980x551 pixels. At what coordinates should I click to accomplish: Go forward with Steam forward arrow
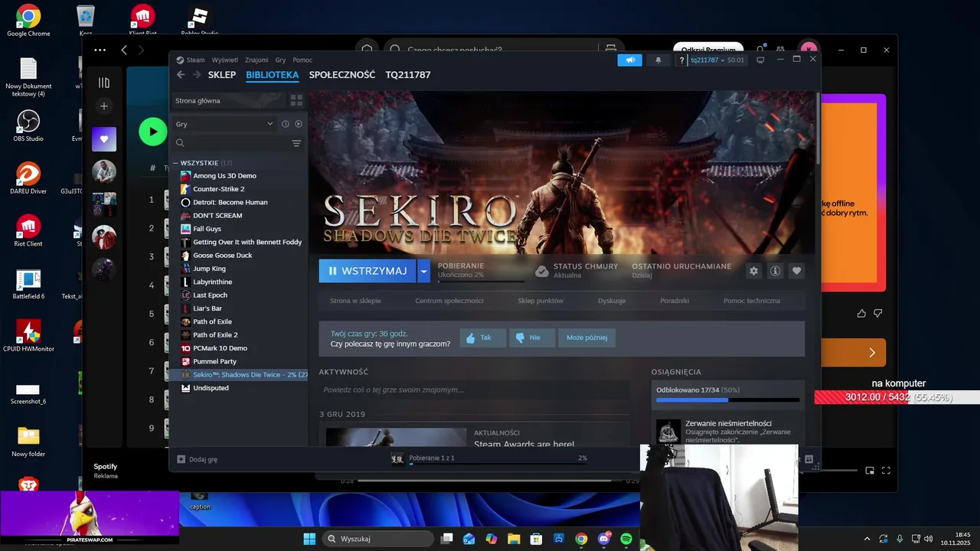click(197, 75)
